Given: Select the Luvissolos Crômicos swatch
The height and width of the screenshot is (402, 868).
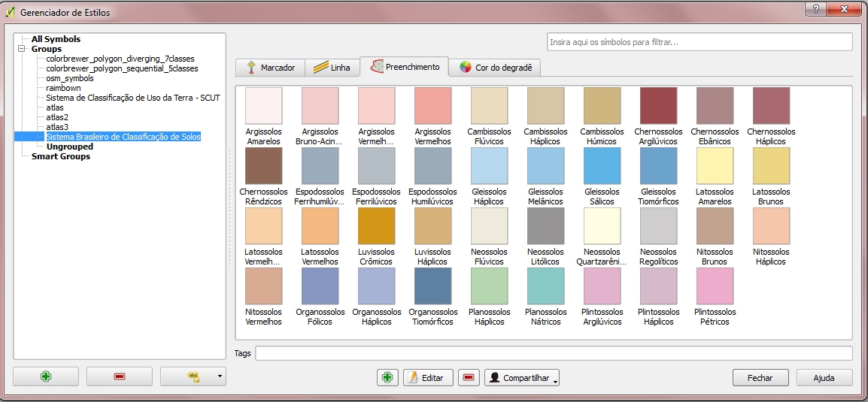Looking at the screenshot, I should [x=376, y=226].
